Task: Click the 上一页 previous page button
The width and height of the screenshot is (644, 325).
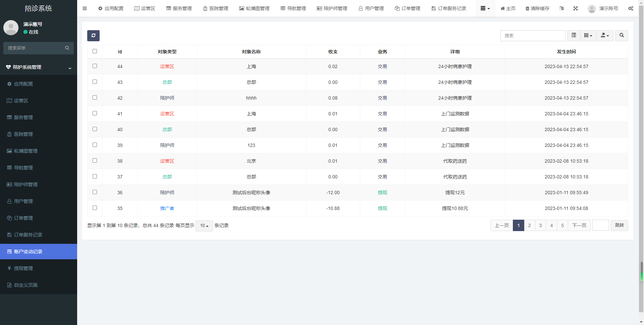Action: click(502, 225)
